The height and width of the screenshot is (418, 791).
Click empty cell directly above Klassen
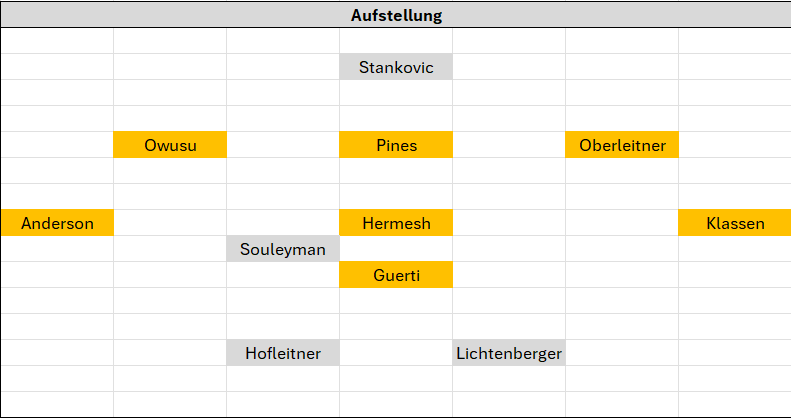pos(735,197)
